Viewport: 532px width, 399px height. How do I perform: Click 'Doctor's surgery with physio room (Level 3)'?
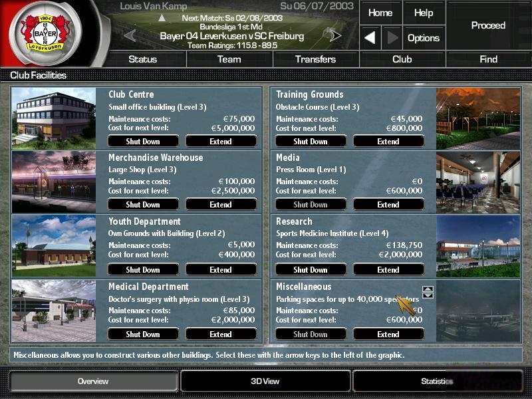tap(179, 299)
